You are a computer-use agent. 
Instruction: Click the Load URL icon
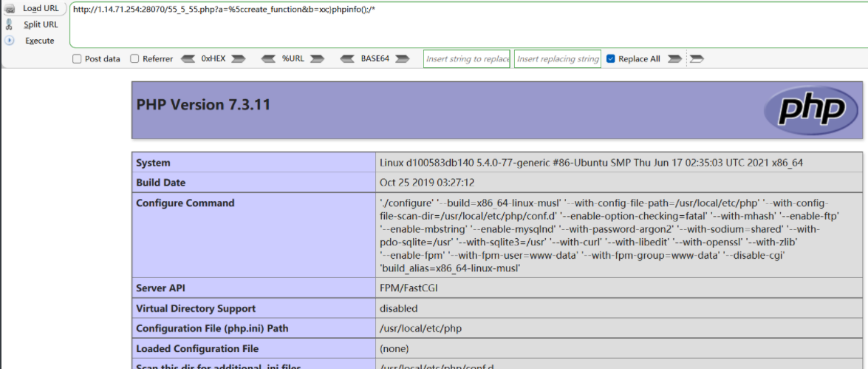point(10,9)
